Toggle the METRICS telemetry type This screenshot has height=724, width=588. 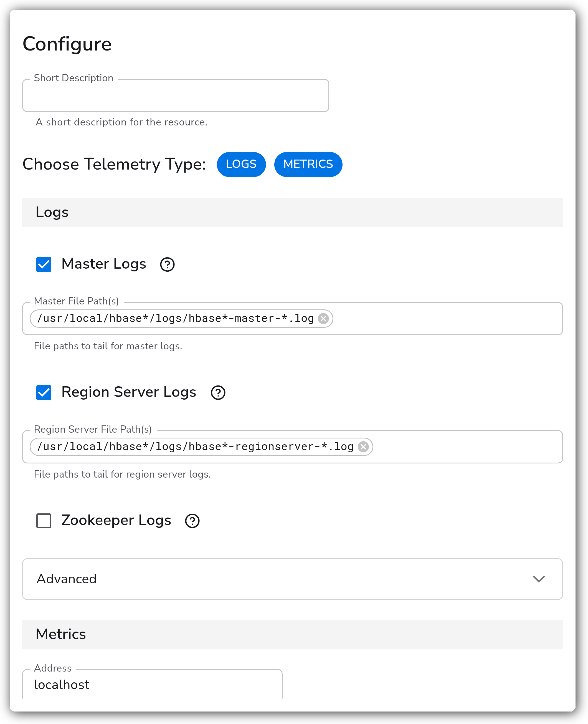click(308, 164)
